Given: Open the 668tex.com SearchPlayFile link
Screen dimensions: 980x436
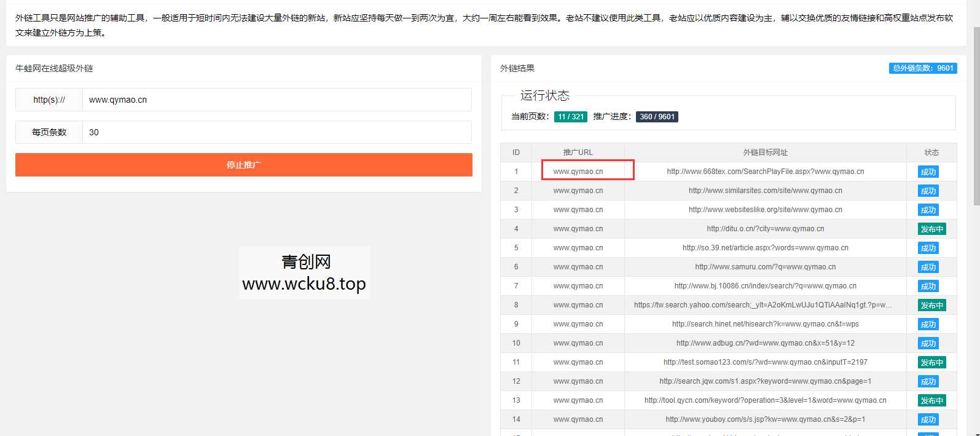Looking at the screenshot, I should point(765,172).
